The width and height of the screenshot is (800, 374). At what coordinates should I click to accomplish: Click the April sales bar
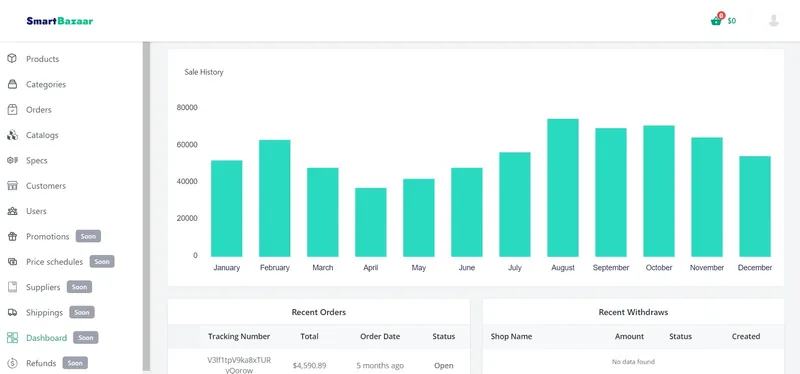click(371, 222)
